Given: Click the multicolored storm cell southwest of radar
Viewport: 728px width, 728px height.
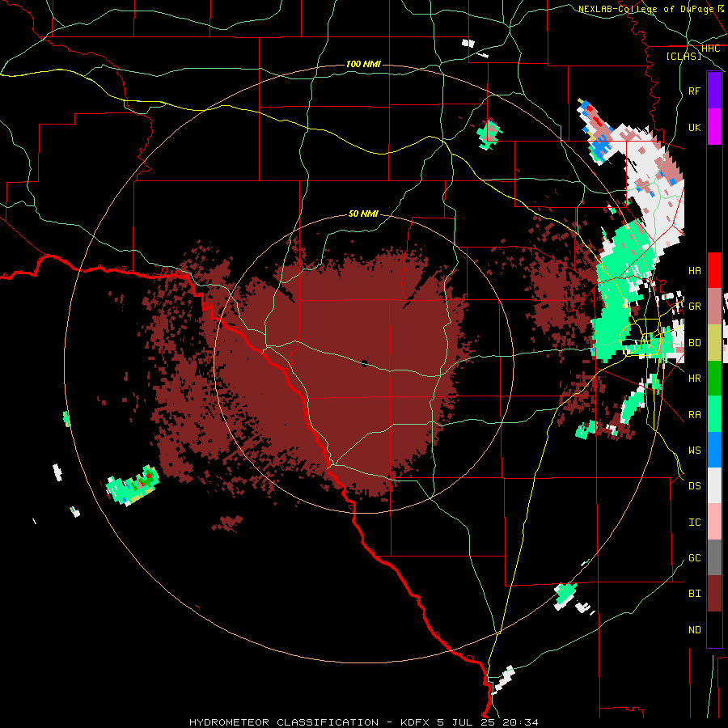Looking at the screenshot, I should [x=133, y=485].
